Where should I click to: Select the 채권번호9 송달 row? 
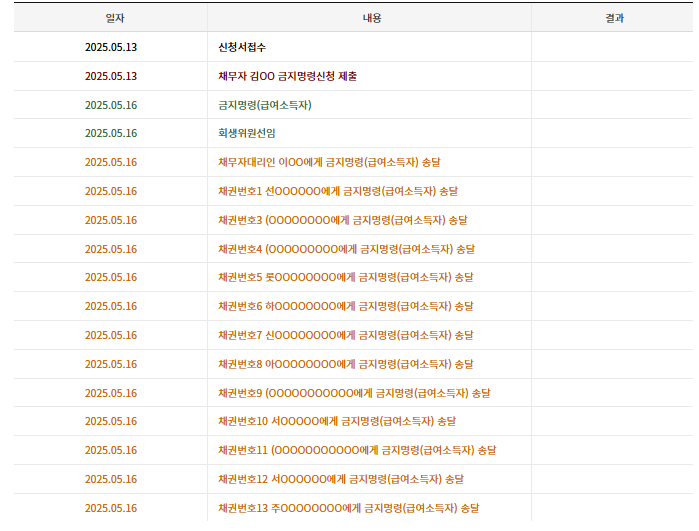(353, 393)
